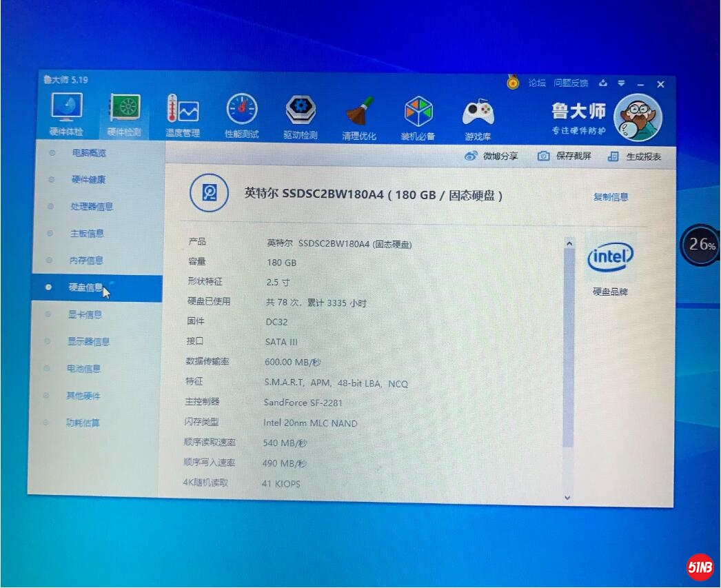
Task: Open 清理优化 cleanup broom icon
Action: click(359, 118)
